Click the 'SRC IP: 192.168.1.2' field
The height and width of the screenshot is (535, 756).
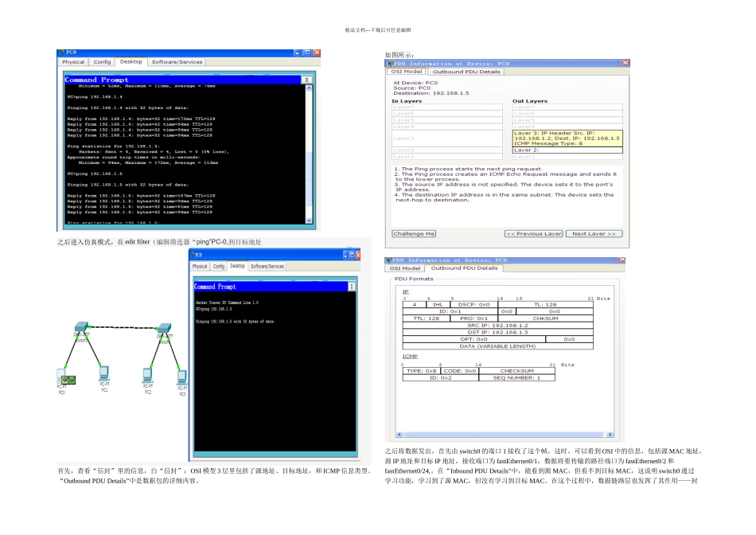coord(497,325)
